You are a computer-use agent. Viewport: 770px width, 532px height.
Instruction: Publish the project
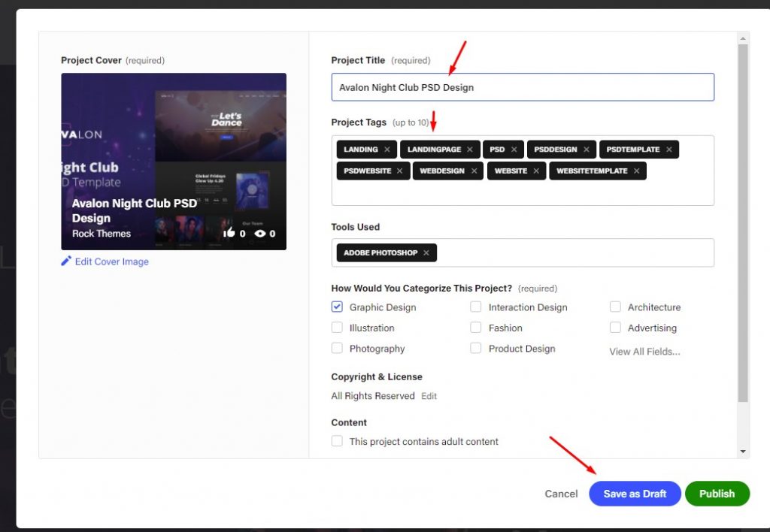pos(717,494)
